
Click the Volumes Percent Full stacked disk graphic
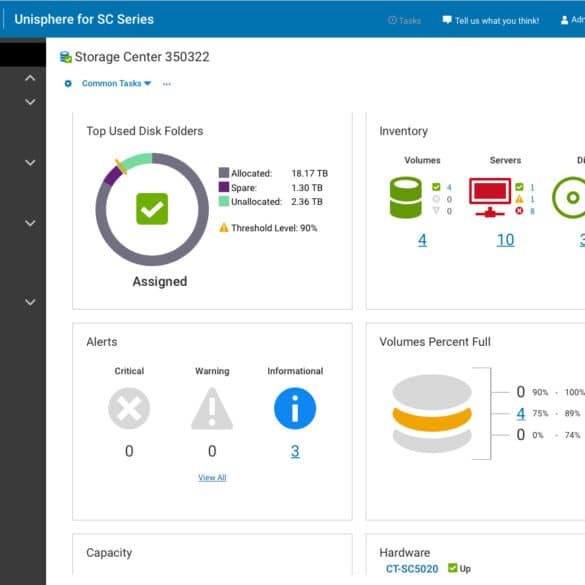[432, 413]
